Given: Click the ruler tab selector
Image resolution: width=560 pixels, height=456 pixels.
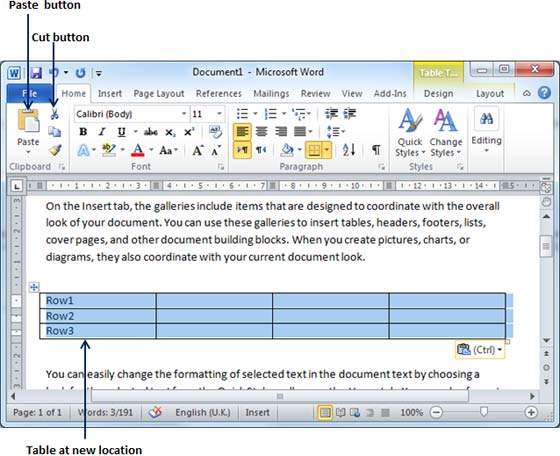Looking at the screenshot, I should click(x=17, y=186).
